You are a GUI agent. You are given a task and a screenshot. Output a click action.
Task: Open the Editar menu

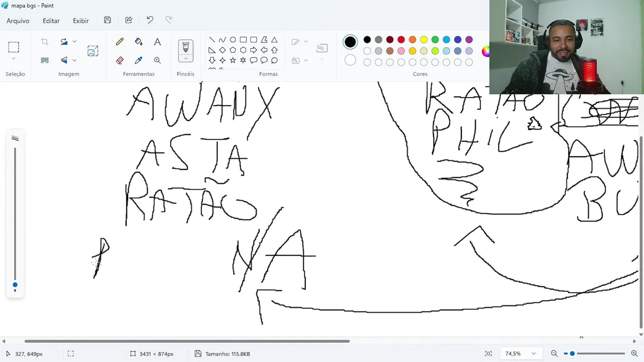[51, 21]
